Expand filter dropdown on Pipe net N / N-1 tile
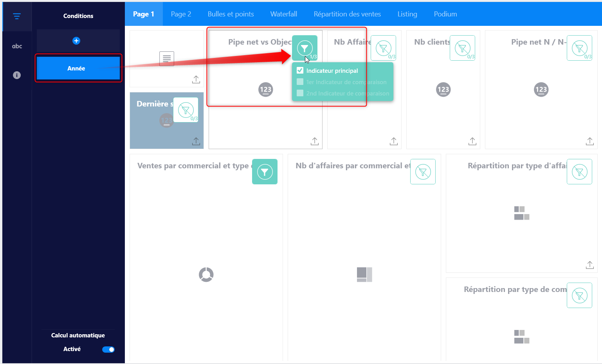 tap(579, 48)
